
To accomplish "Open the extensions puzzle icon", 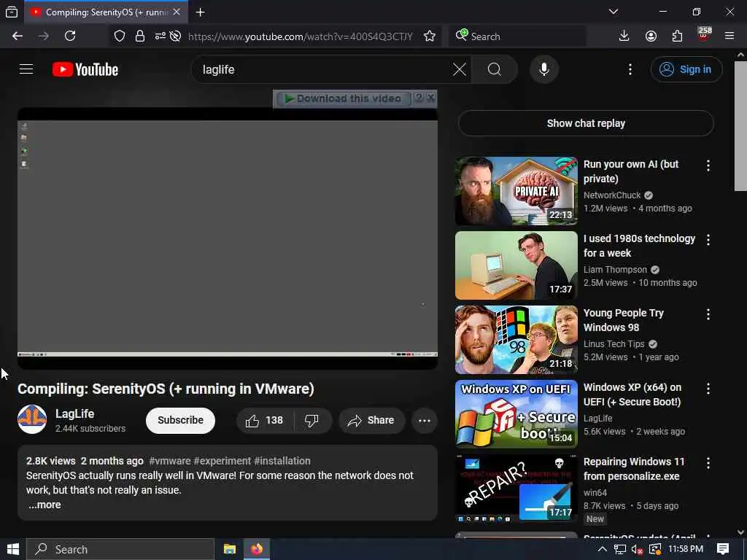I will tap(677, 36).
